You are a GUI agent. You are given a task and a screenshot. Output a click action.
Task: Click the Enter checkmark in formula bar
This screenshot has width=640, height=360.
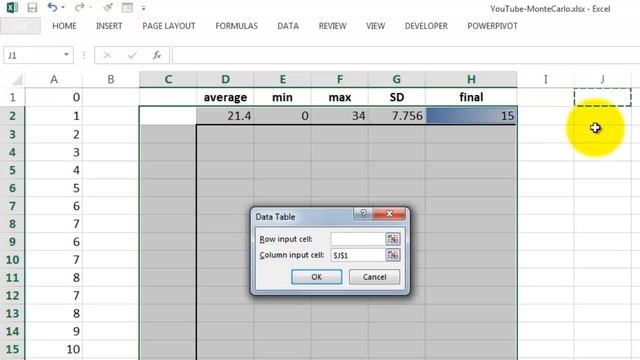(132, 55)
